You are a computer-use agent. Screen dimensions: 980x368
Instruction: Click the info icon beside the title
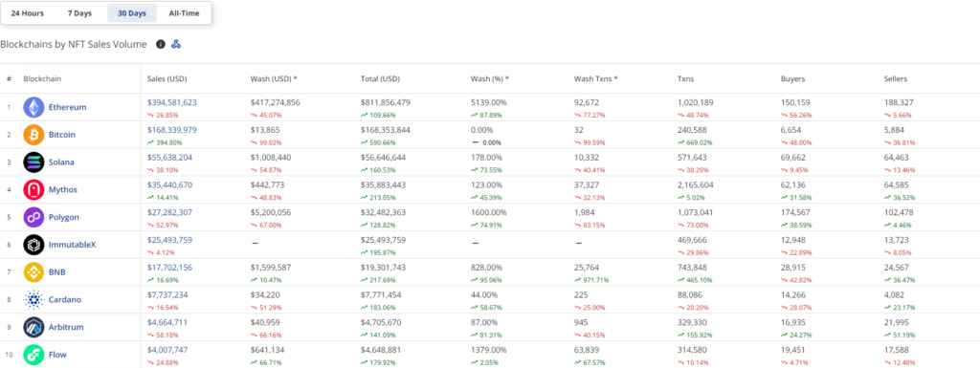coord(161,44)
